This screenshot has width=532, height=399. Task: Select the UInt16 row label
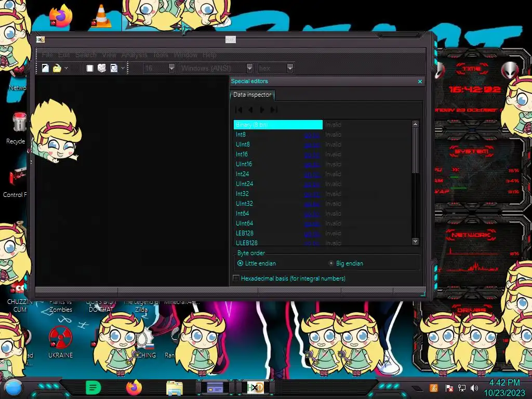pos(244,164)
